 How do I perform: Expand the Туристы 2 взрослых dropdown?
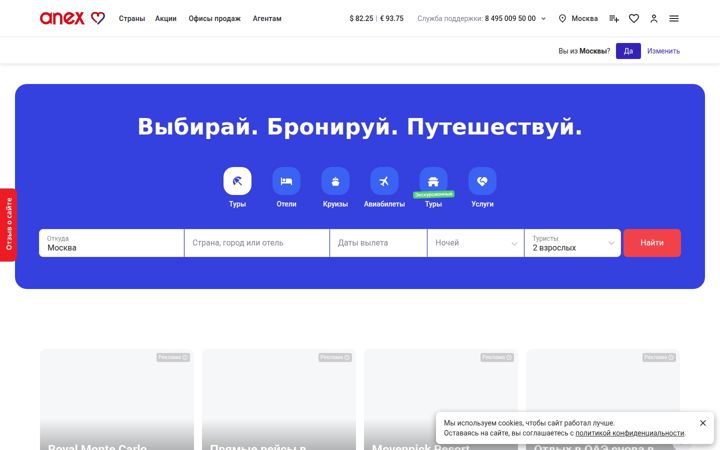click(x=573, y=243)
